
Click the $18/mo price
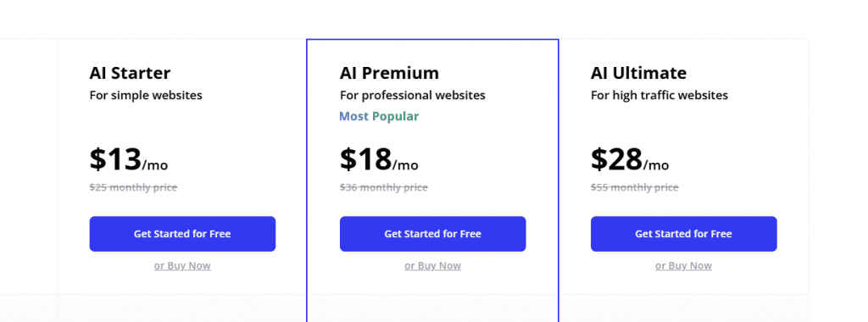pos(379,159)
